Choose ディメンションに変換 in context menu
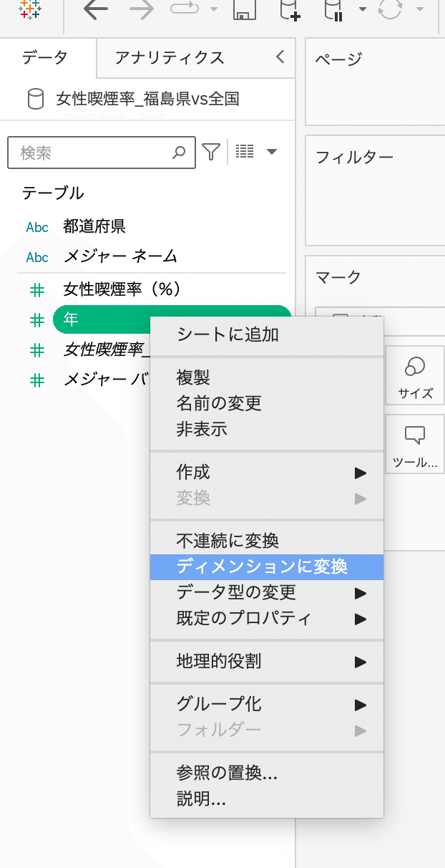Image resolution: width=445 pixels, height=868 pixels. [x=267, y=566]
